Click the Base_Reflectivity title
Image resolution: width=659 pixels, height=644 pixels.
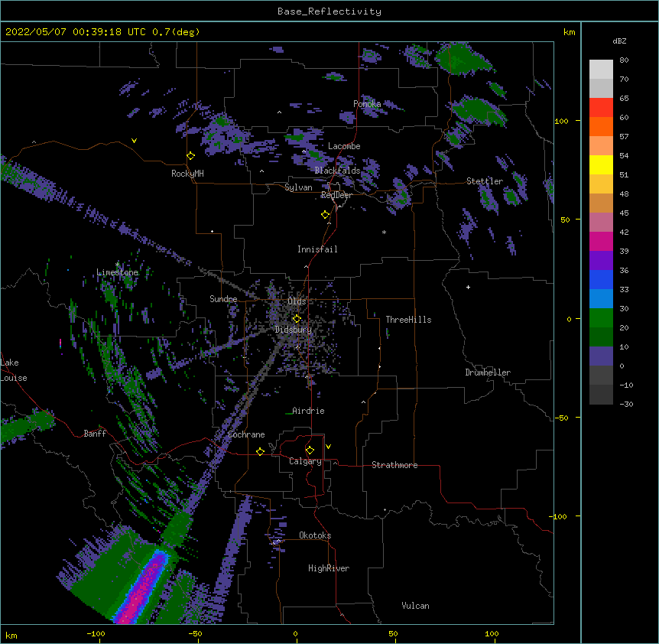pos(329,11)
